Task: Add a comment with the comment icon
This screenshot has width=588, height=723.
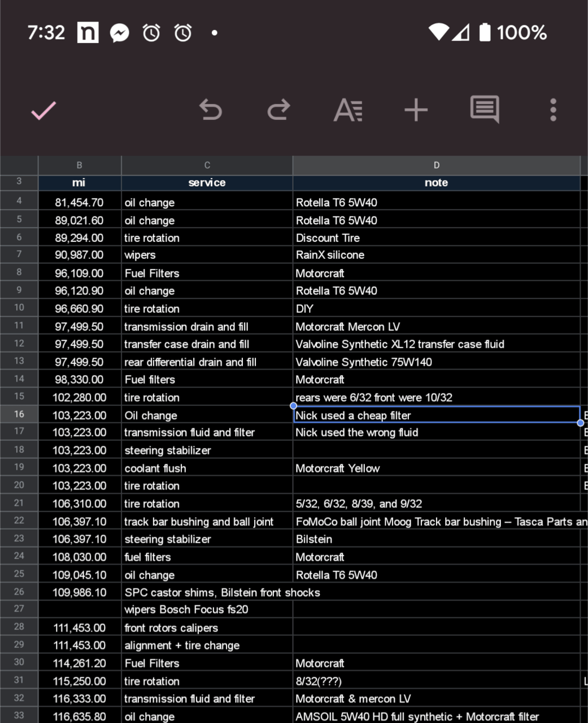Action: point(485,109)
